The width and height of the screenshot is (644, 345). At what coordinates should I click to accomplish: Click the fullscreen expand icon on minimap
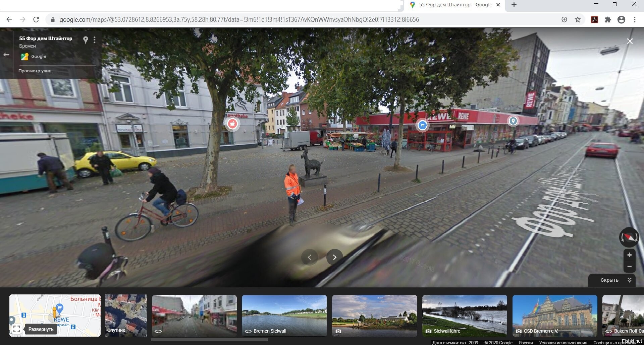point(16,329)
